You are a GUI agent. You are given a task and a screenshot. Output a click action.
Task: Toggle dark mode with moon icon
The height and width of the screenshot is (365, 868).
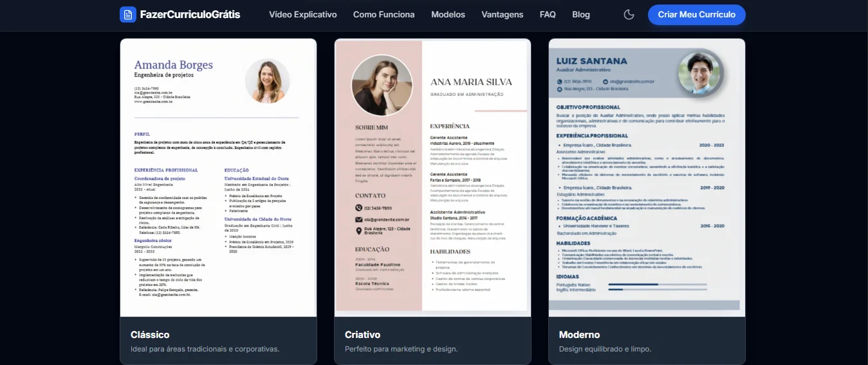(629, 14)
